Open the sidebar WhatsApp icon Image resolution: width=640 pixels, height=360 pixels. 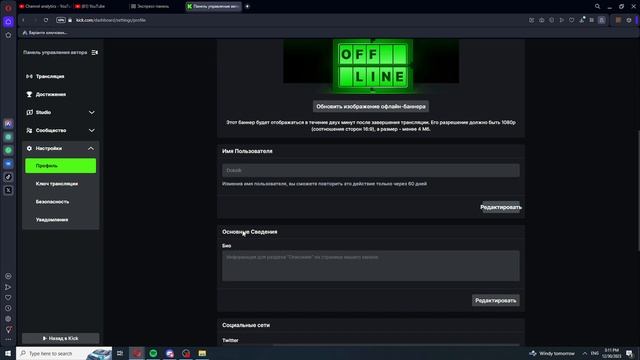(x=8, y=150)
